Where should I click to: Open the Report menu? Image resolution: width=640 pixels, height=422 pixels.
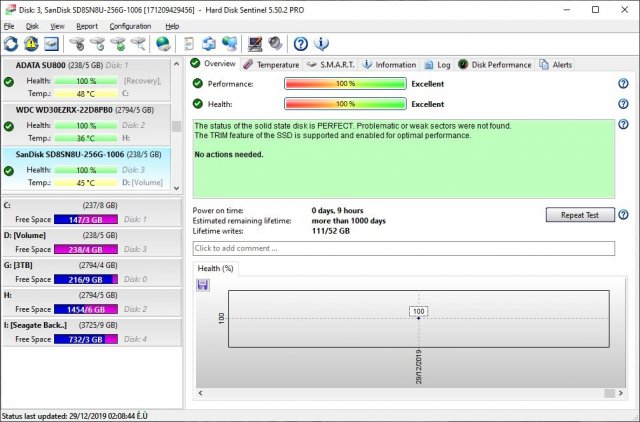point(87,26)
